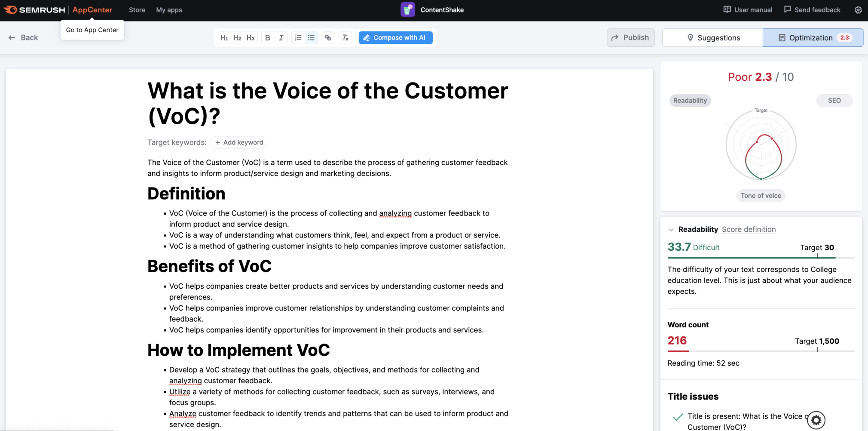Screen dimensions: 868x431
Task: Click the radar chart graphic
Action: point(761,145)
